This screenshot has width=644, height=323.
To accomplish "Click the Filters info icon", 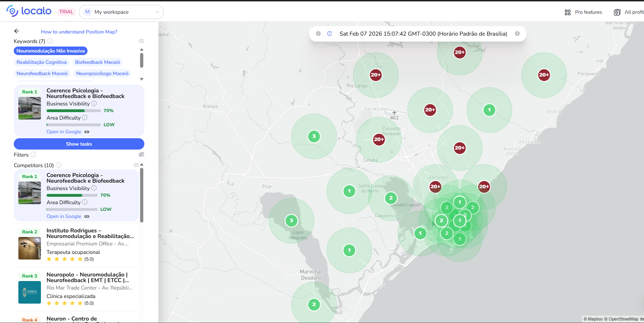I will (x=33, y=154).
